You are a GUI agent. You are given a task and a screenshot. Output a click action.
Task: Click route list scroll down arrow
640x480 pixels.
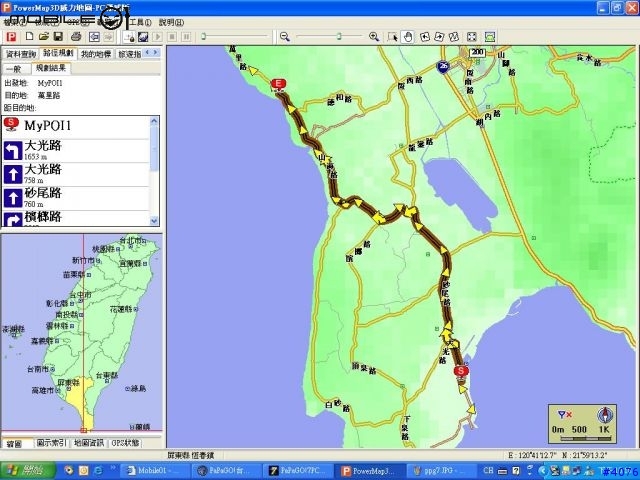[154, 221]
